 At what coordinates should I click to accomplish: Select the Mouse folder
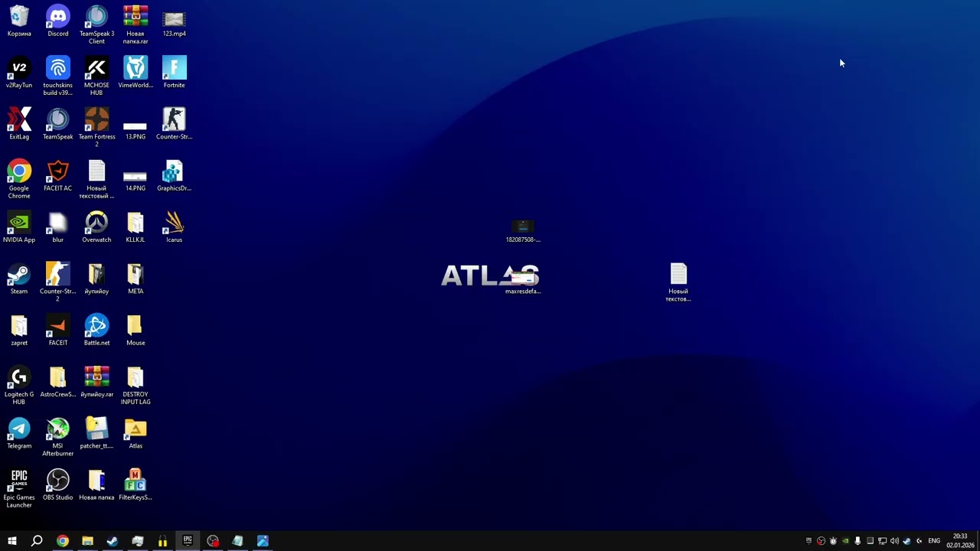pos(136,331)
